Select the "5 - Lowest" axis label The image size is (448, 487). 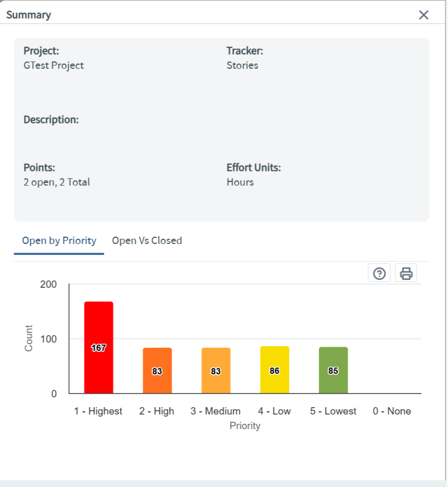333,411
